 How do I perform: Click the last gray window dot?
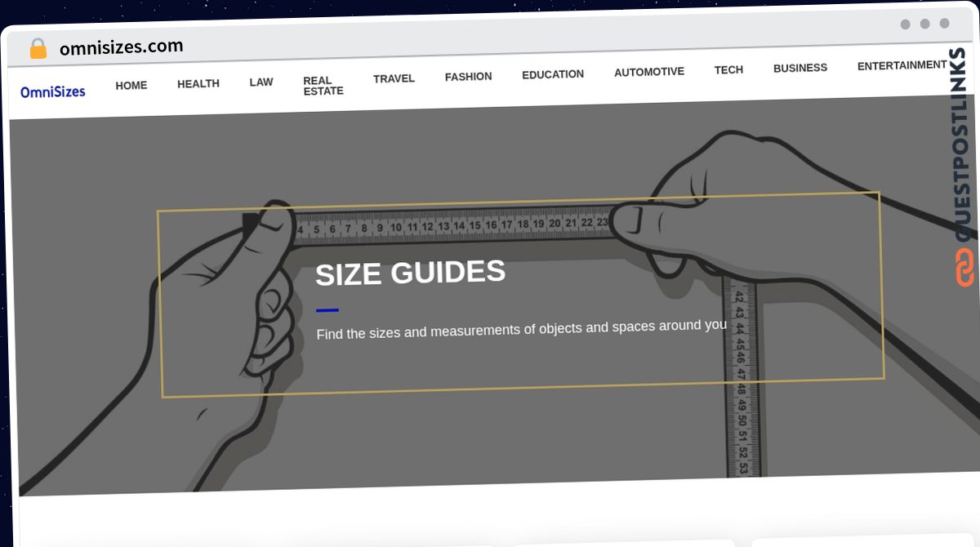coord(944,24)
